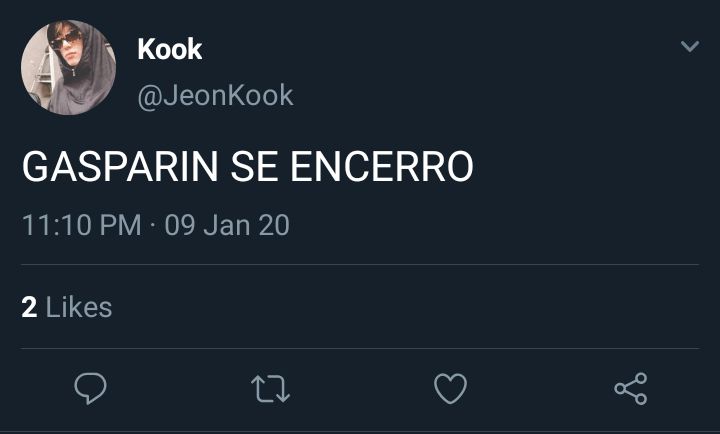View who liked via 2 Likes
The width and height of the screenshot is (720, 434).
[67, 307]
